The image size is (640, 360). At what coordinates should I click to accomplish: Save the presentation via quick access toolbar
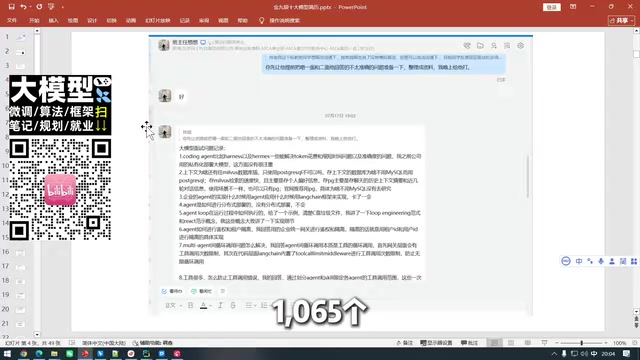(11, 7)
